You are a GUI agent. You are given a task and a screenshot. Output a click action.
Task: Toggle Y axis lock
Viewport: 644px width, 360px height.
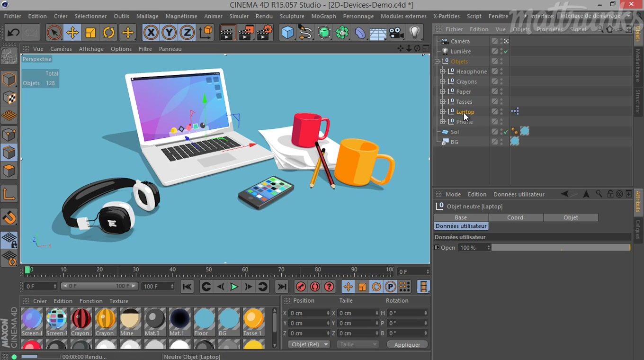tap(169, 33)
